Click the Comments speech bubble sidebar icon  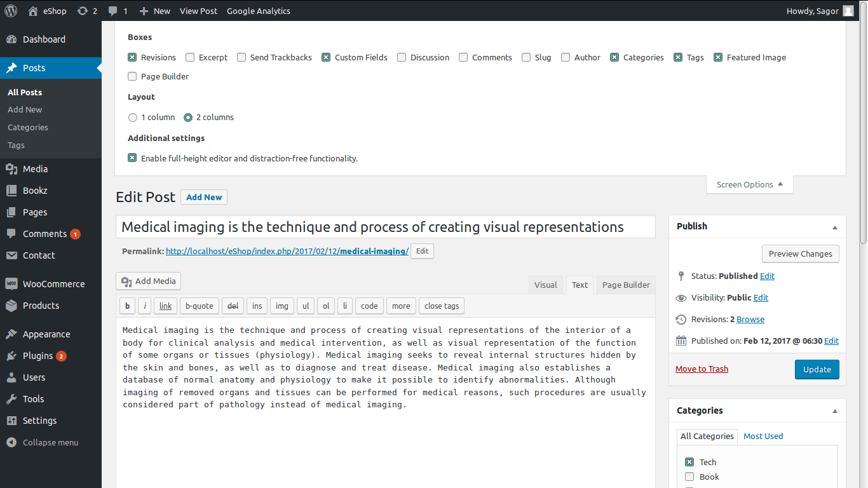[11, 234]
